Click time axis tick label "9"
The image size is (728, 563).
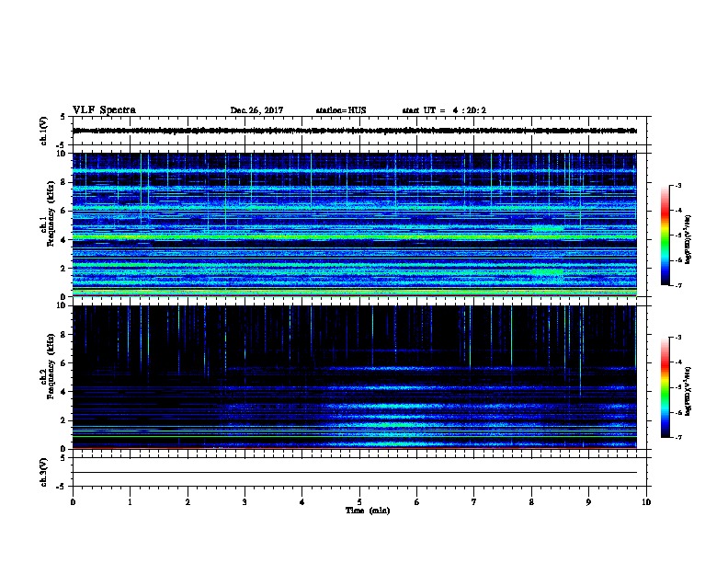(x=588, y=502)
